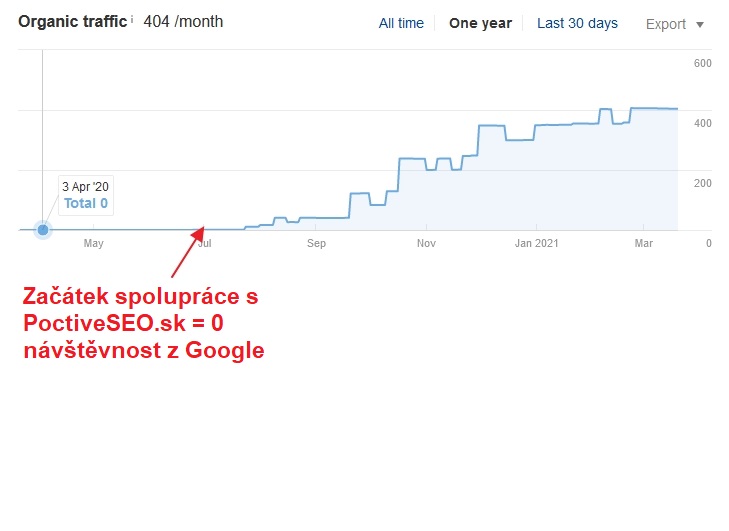Click the red arrow annotation tip

202,229
